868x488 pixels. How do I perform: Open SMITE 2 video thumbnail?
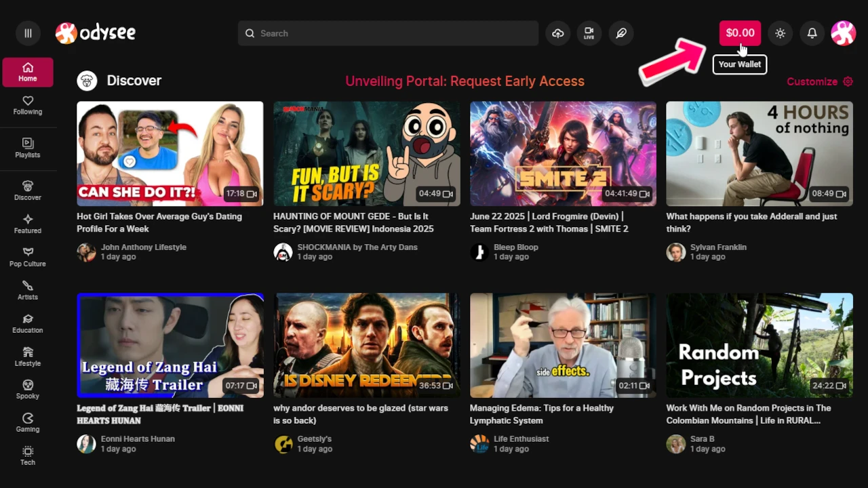click(563, 154)
